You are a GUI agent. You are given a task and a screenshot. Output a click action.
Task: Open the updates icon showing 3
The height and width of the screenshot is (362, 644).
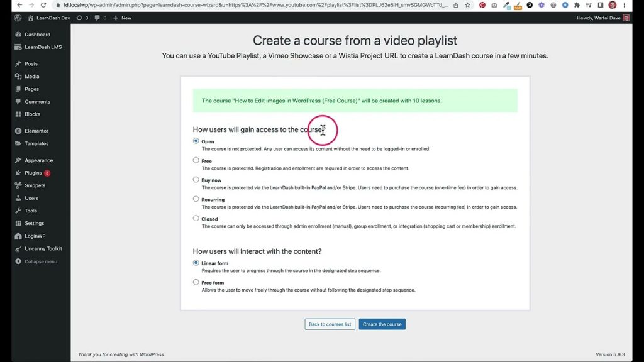click(x=82, y=18)
